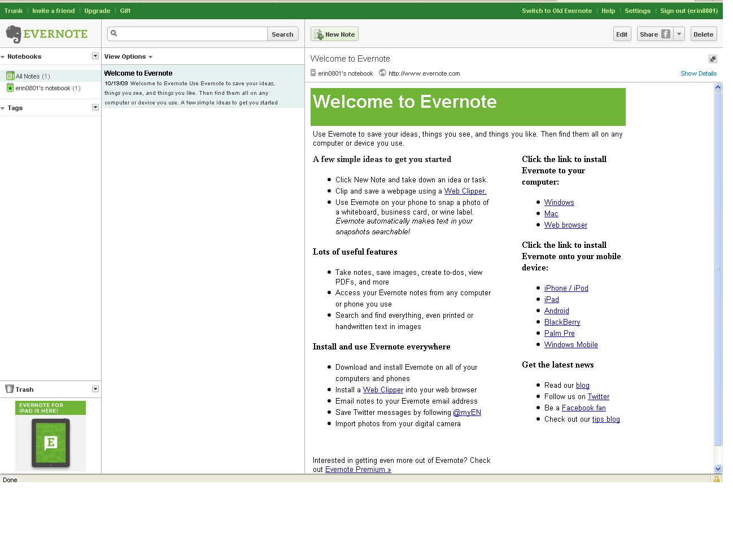Open the Share button dropdown arrow
This screenshot has width=733, height=560.
tap(679, 34)
